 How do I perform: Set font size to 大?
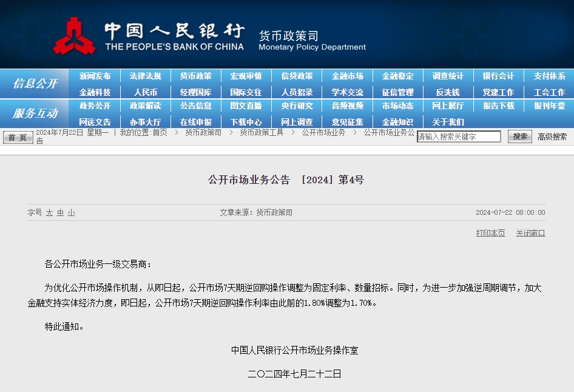pos(49,212)
